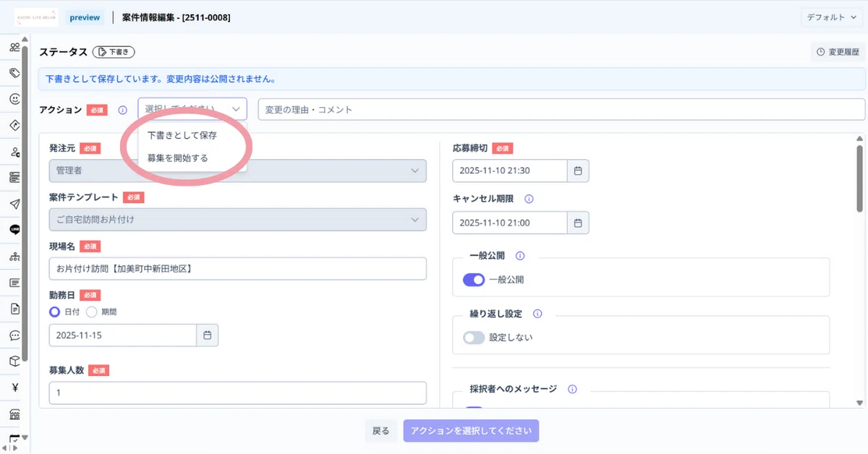Click the form scrollbar down arrow
This screenshot has height=454, width=868.
pyautogui.click(x=860, y=403)
